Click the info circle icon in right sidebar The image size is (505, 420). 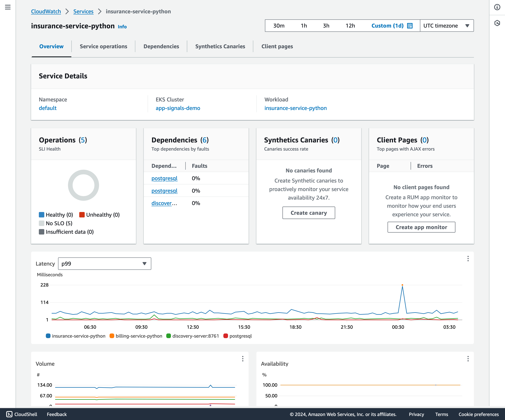coord(497,7)
